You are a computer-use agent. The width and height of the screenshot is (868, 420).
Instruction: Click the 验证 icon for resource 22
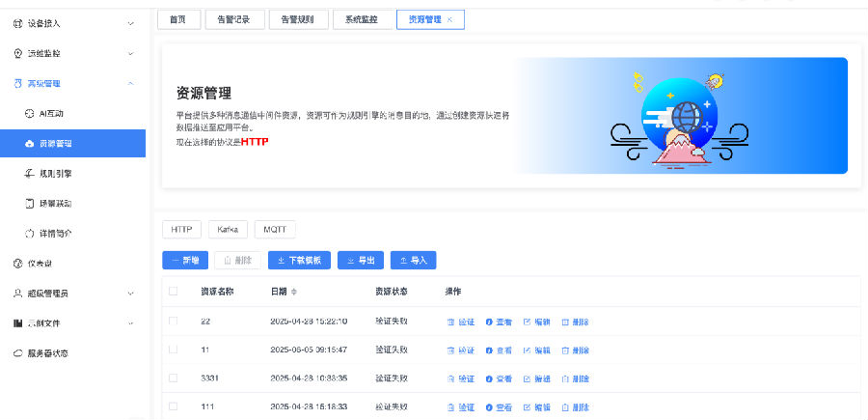pyautogui.click(x=450, y=322)
